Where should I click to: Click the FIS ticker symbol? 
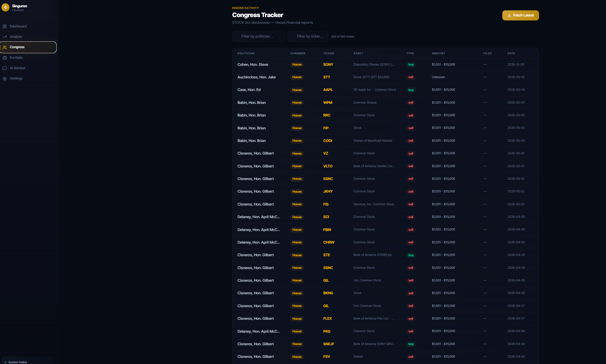click(326, 204)
